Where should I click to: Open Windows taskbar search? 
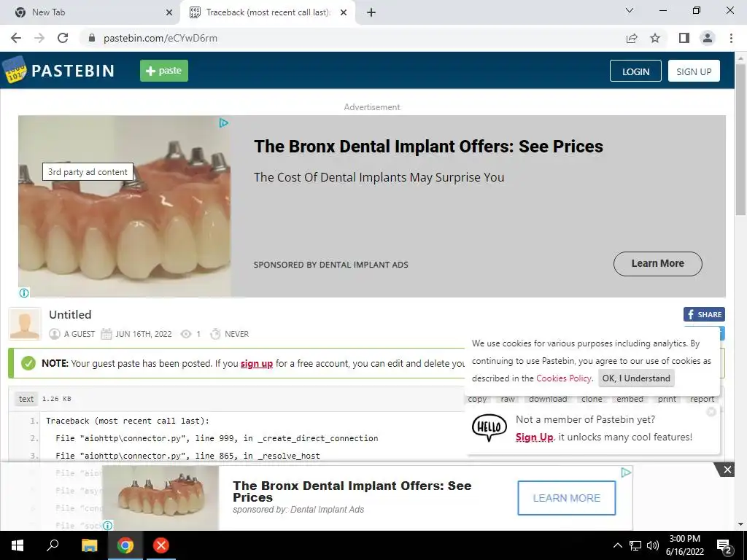[53, 545]
